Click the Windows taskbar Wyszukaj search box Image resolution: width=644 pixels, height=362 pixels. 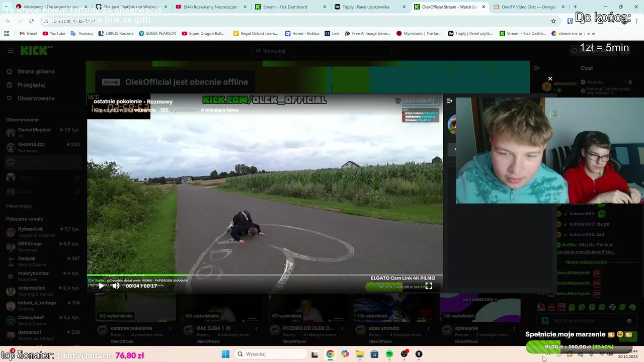coord(271,354)
